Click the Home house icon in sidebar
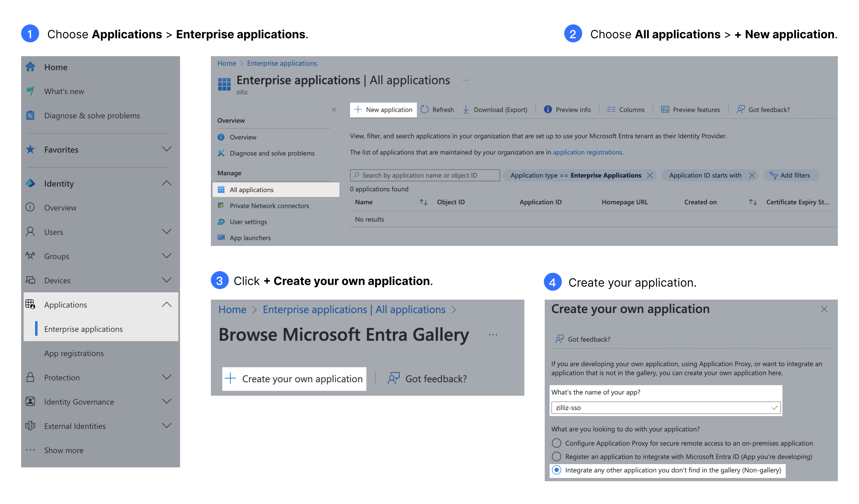 (30, 67)
